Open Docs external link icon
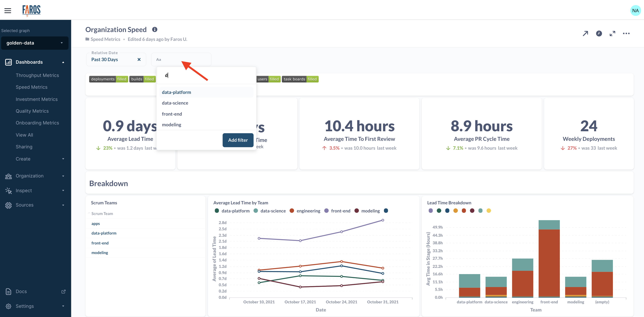The width and height of the screenshot is (644, 317). click(64, 292)
